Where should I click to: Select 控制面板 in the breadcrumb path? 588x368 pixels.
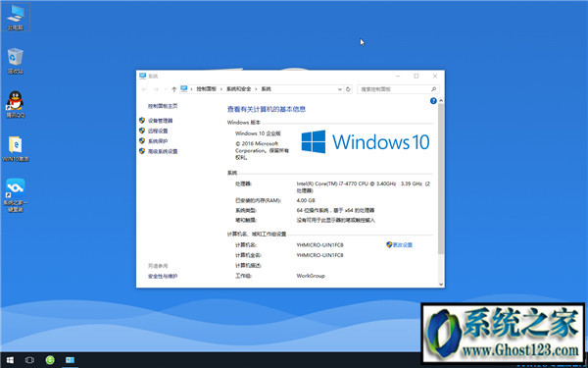(206, 89)
